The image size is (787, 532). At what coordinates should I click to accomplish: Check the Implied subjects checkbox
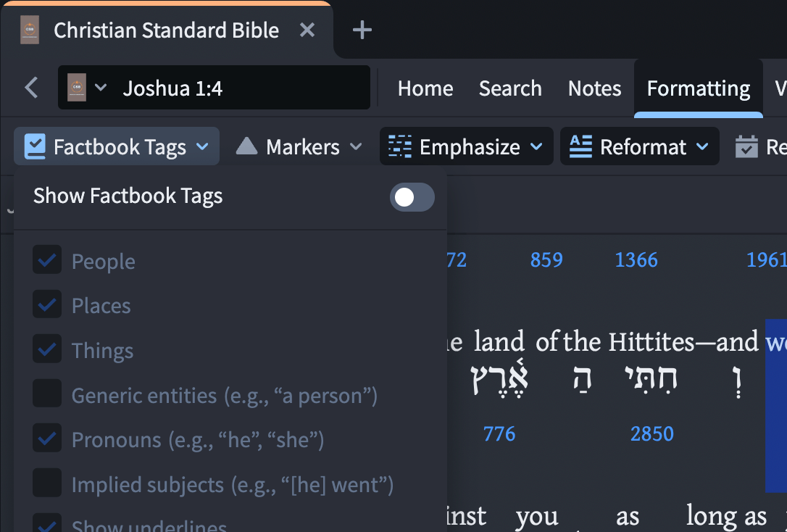tap(47, 482)
